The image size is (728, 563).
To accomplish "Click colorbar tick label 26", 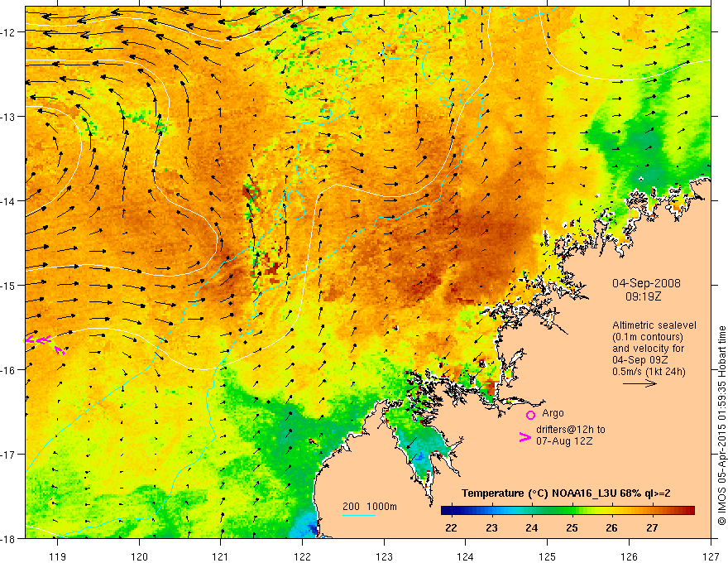I will point(612,527).
